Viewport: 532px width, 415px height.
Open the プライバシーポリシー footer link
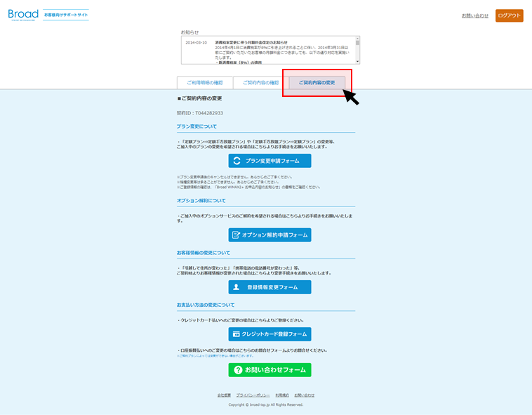253,395
